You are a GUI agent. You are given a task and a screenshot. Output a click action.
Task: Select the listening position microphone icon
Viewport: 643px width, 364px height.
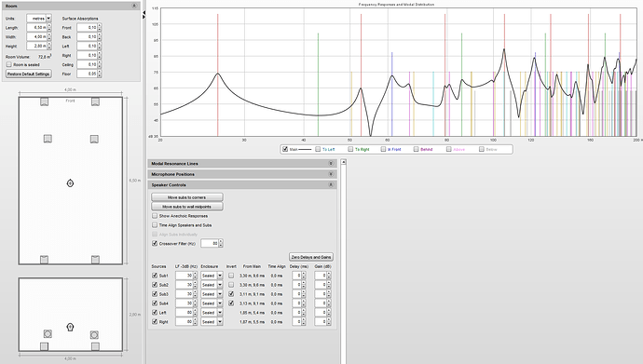[70, 183]
